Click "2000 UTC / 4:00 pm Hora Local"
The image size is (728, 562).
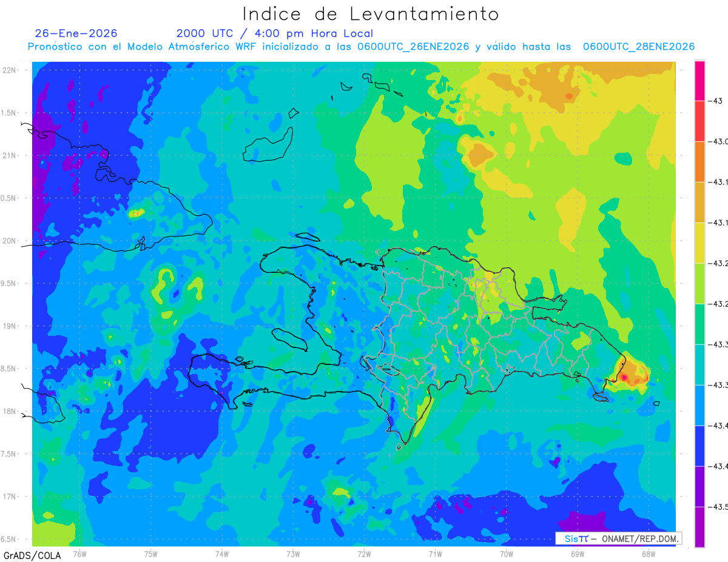coord(275,34)
